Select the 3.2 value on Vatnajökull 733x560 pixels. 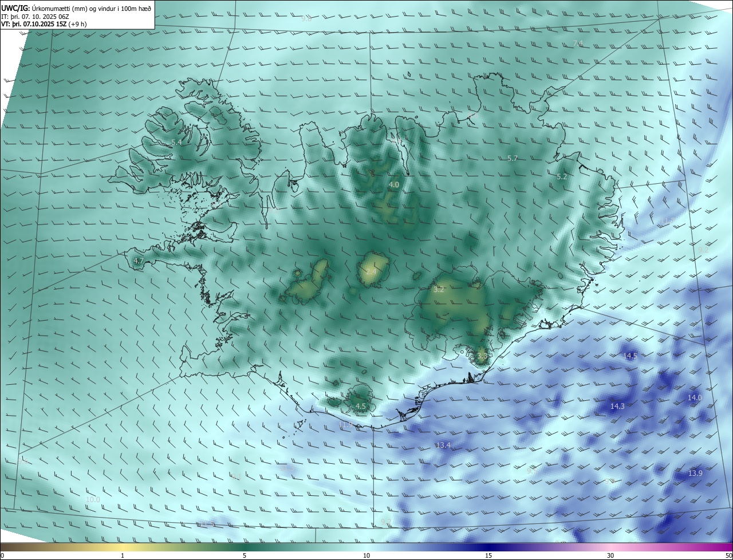click(439, 290)
